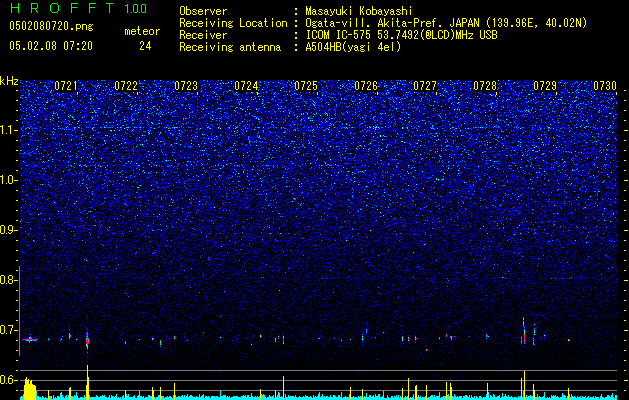Select the filename 0502080720.png
The image size is (629, 400).
pyautogui.click(x=51, y=27)
